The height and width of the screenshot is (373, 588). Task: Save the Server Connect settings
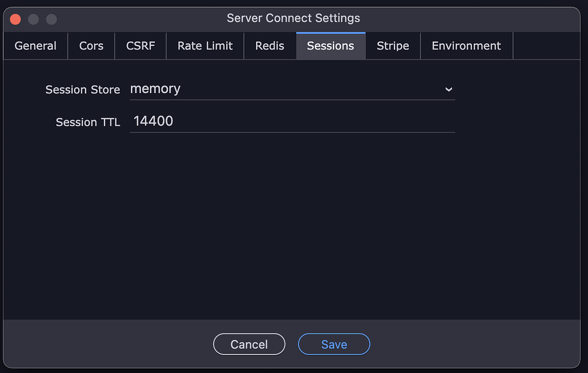click(x=334, y=344)
